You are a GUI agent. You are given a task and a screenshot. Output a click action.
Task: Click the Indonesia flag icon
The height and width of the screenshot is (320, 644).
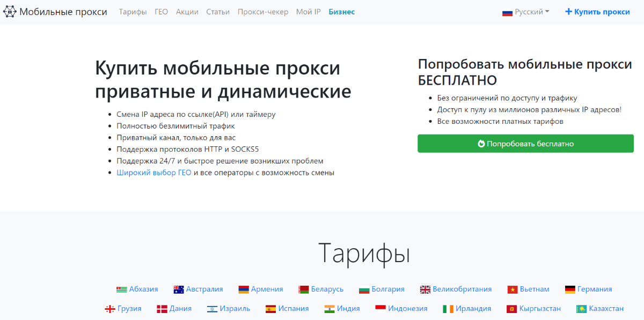(x=380, y=309)
